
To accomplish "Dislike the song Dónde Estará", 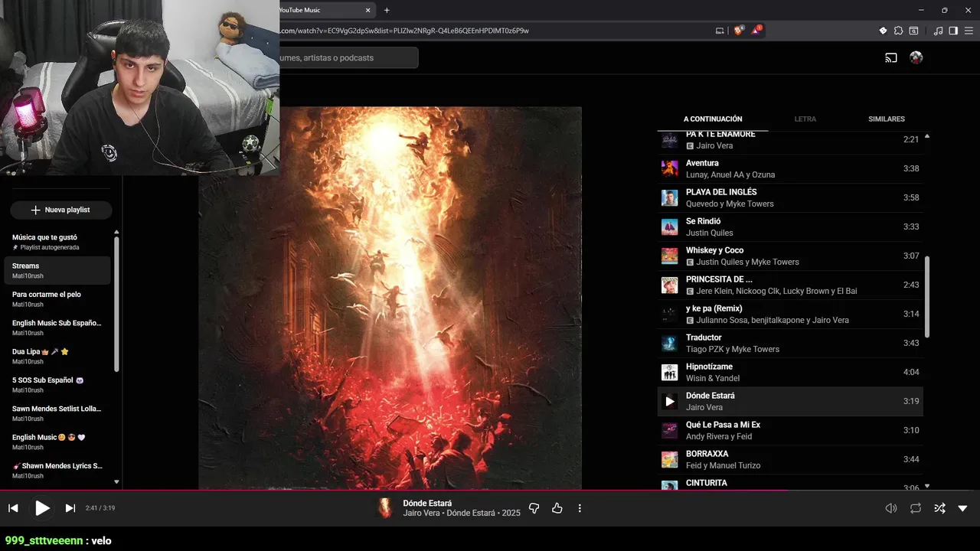I will [x=534, y=508].
